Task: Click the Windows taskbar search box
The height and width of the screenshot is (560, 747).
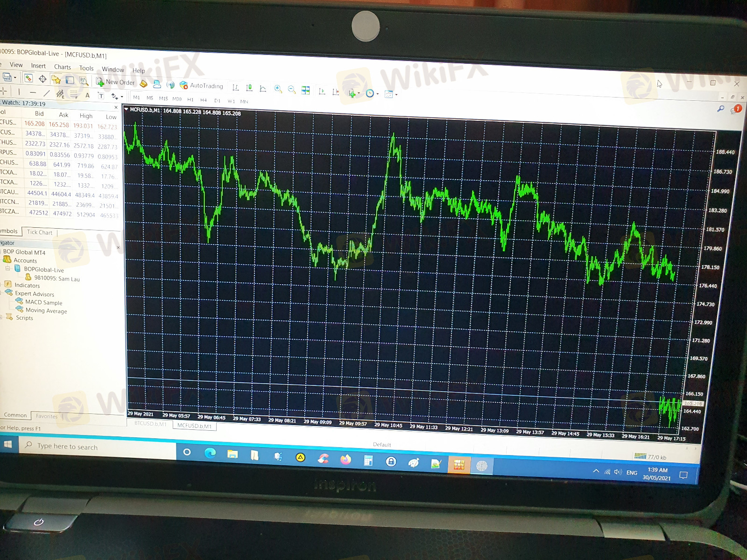Action: click(x=98, y=447)
